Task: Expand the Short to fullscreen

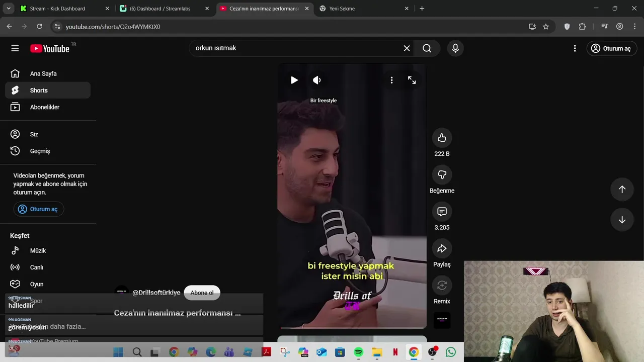Action: point(412,80)
